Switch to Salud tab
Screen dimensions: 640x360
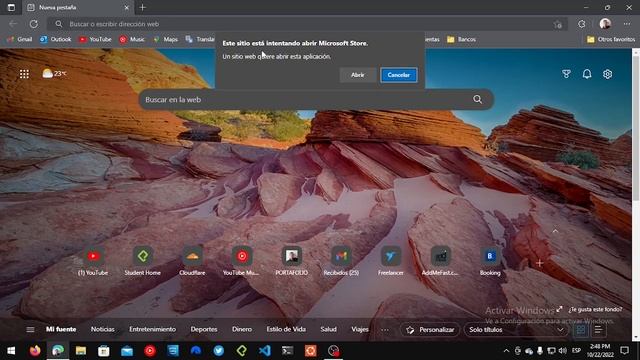pyautogui.click(x=328, y=329)
